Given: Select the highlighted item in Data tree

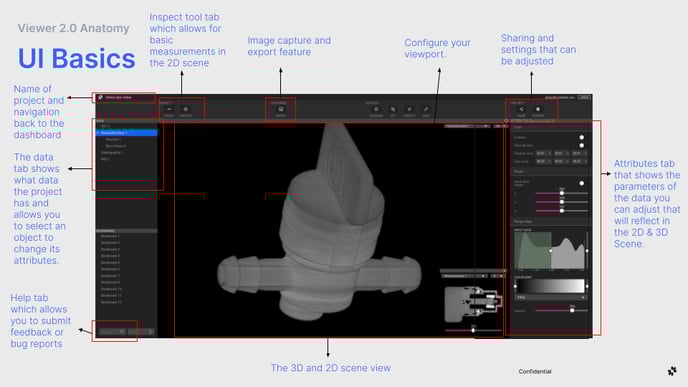Looking at the screenshot, I should (x=126, y=133).
